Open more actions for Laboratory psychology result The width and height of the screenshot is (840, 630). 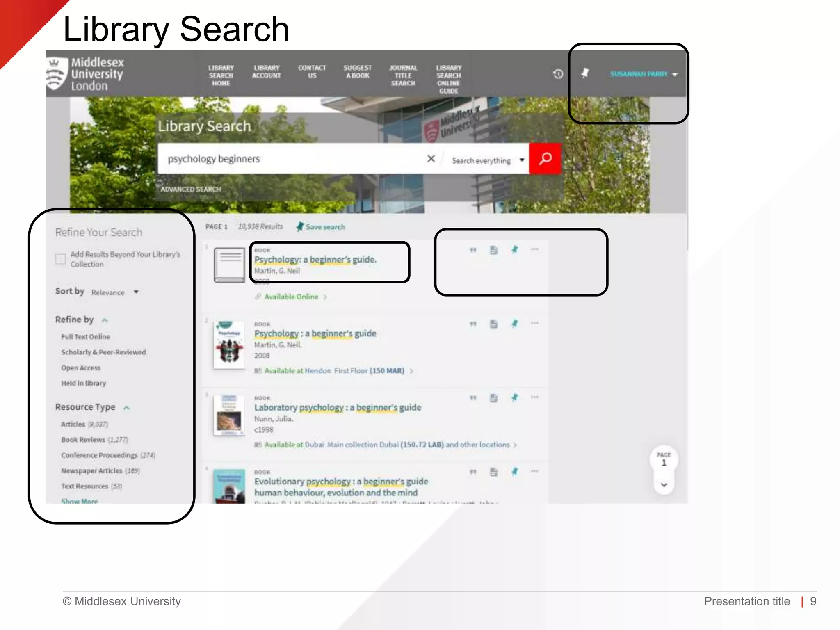pos(534,397)
